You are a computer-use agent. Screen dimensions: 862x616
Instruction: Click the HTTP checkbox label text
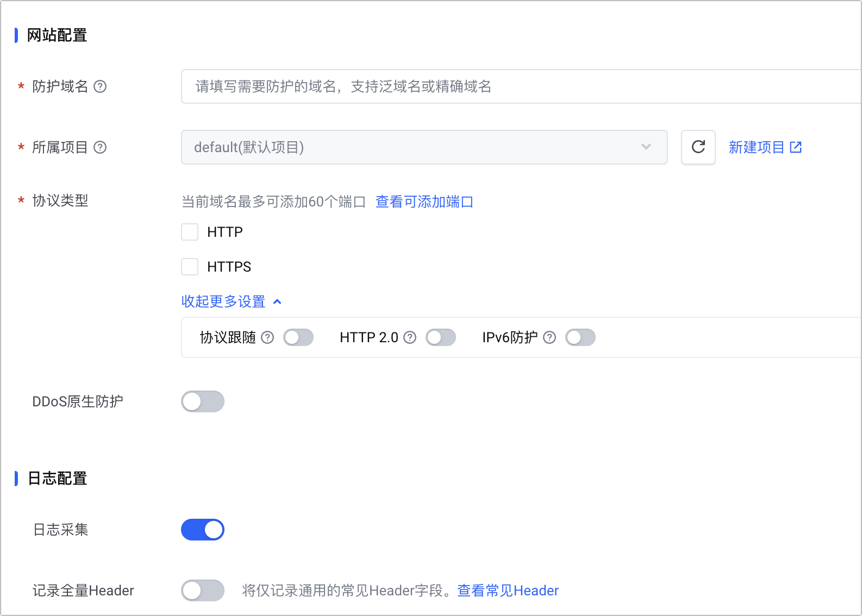click(225, 232)
